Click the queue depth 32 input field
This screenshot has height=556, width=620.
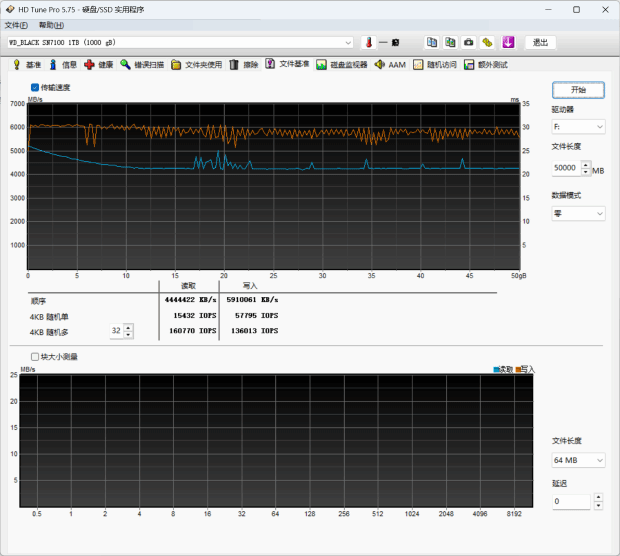tap(117, 331)
